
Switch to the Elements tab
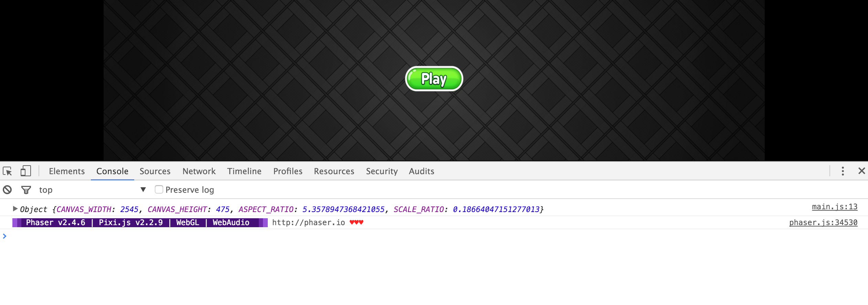(x=67, y=171)
